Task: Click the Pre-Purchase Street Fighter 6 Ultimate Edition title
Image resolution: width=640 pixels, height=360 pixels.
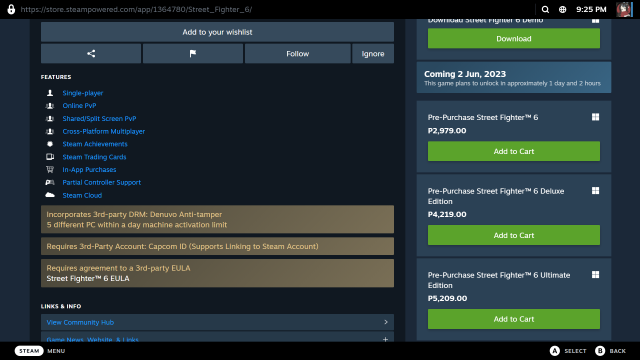Action: 499,280
